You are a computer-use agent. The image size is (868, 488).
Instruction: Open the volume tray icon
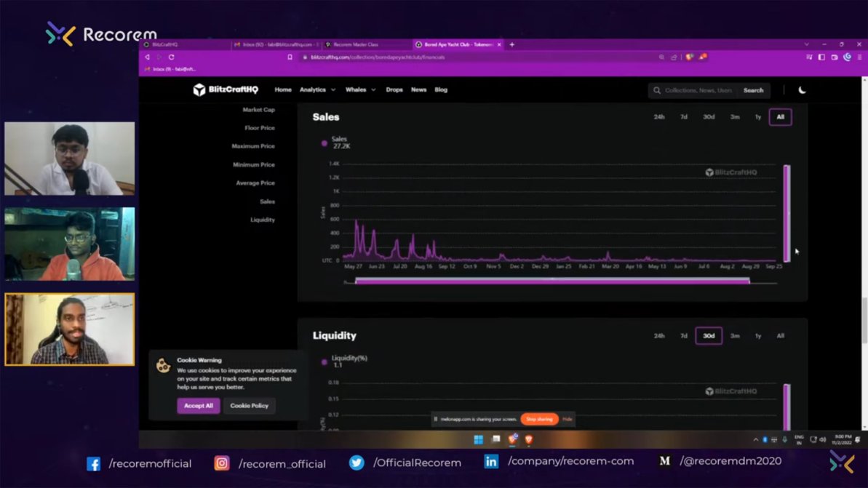(823, 440)
